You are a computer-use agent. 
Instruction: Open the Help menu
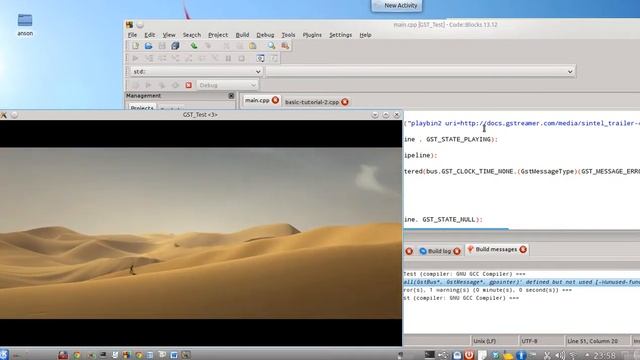365,35
